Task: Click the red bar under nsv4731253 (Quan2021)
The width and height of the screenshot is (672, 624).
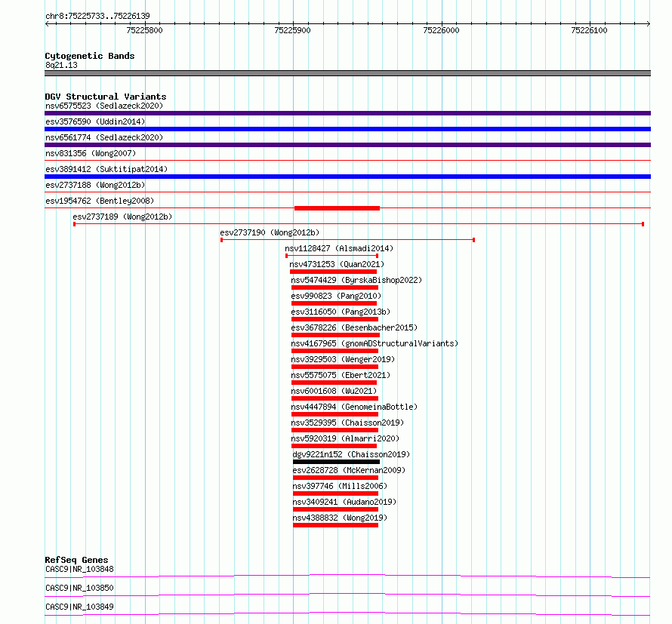Action: [x=333, y=272]
